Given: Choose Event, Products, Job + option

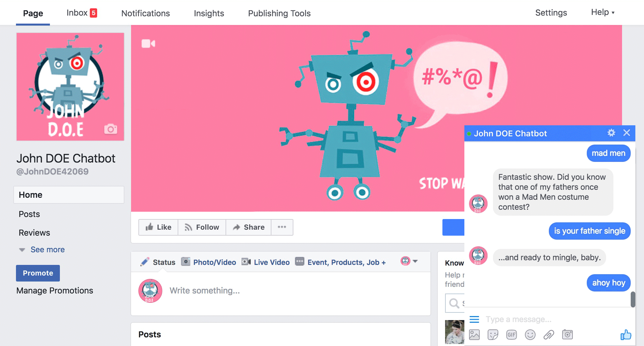Looking at the screenshot, I should click(x=341, y=262).
